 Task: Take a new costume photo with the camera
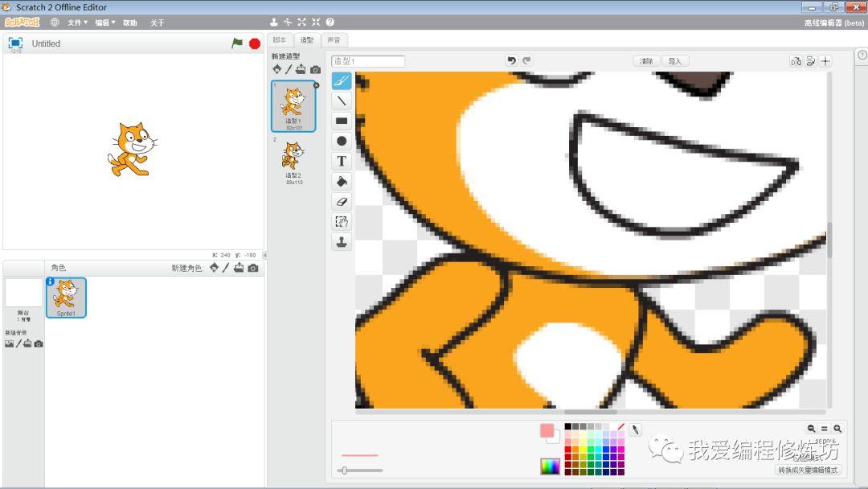click(x=316, y=70)
